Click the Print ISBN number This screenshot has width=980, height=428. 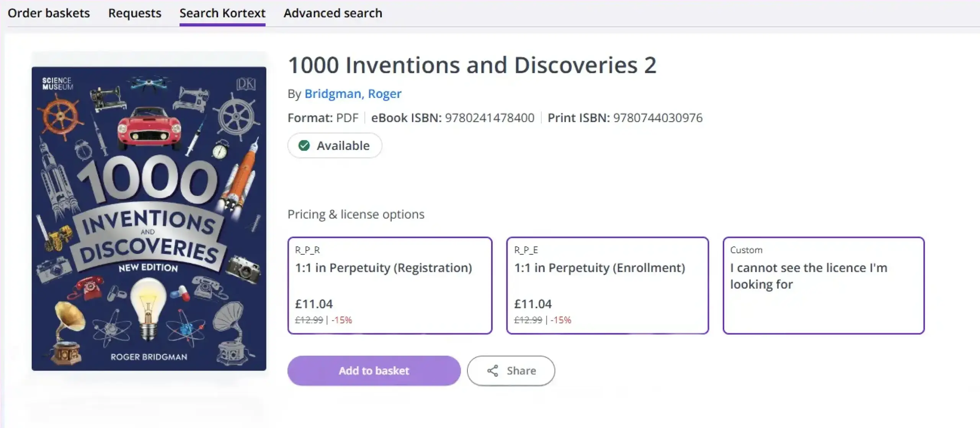point(658,118)
